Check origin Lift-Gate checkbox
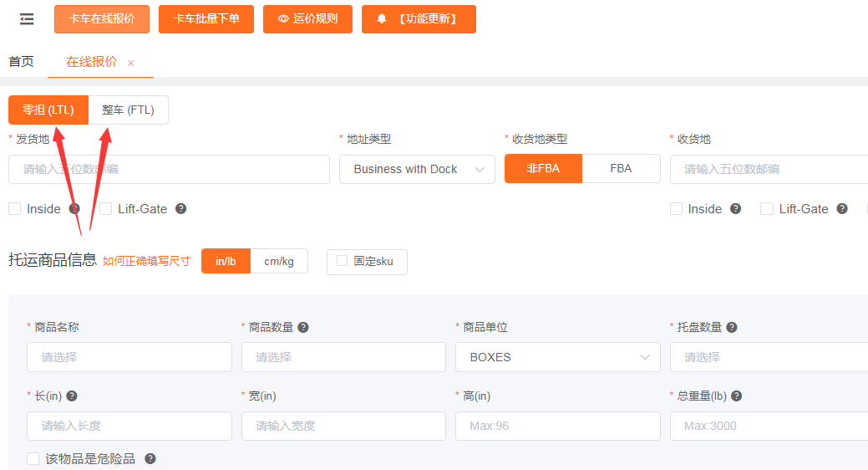 [x=106, y=209]
